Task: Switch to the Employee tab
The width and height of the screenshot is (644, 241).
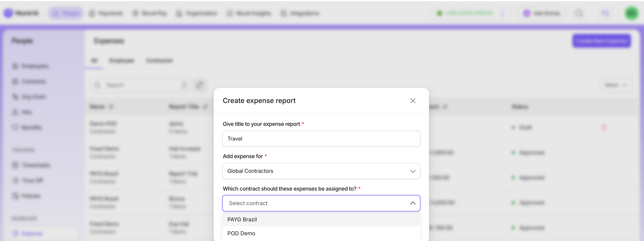Action: click(122, 60)
